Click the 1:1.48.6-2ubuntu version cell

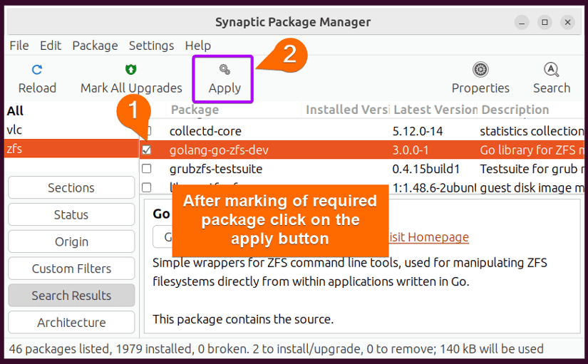tap(434, 188)
